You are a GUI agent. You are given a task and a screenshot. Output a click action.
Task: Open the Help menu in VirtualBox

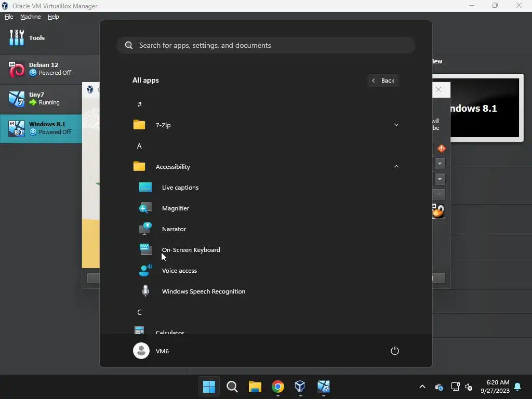54,17
